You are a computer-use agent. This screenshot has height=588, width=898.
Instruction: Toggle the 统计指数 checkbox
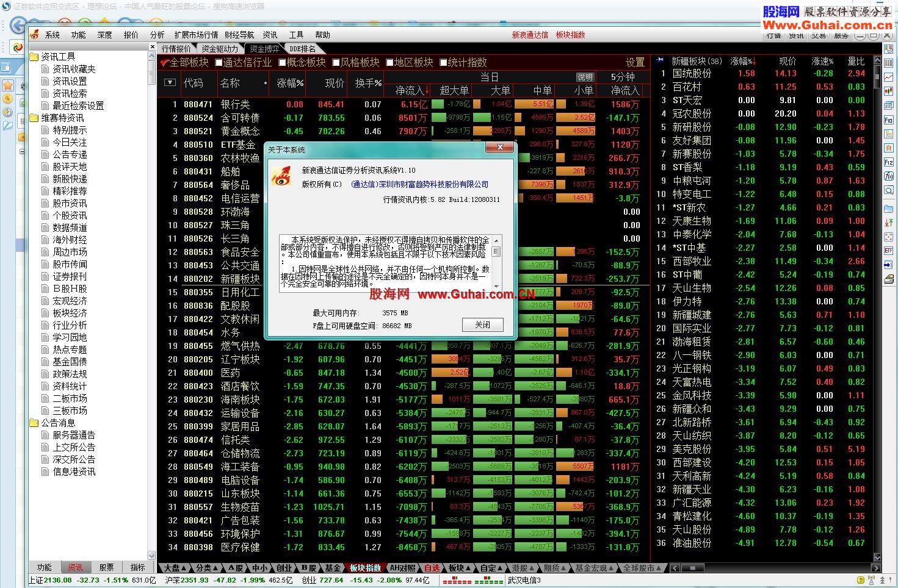pos(443,62)
